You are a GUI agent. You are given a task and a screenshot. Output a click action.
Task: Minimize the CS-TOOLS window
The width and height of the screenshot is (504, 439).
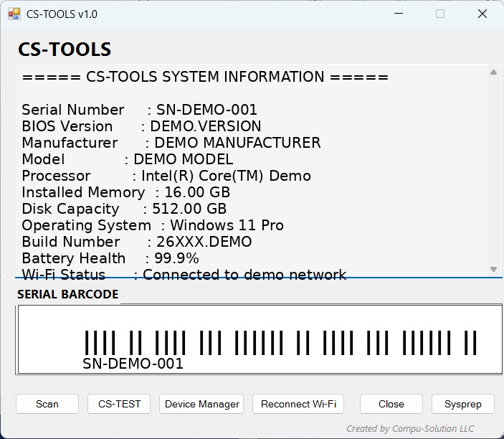[399, 14]
